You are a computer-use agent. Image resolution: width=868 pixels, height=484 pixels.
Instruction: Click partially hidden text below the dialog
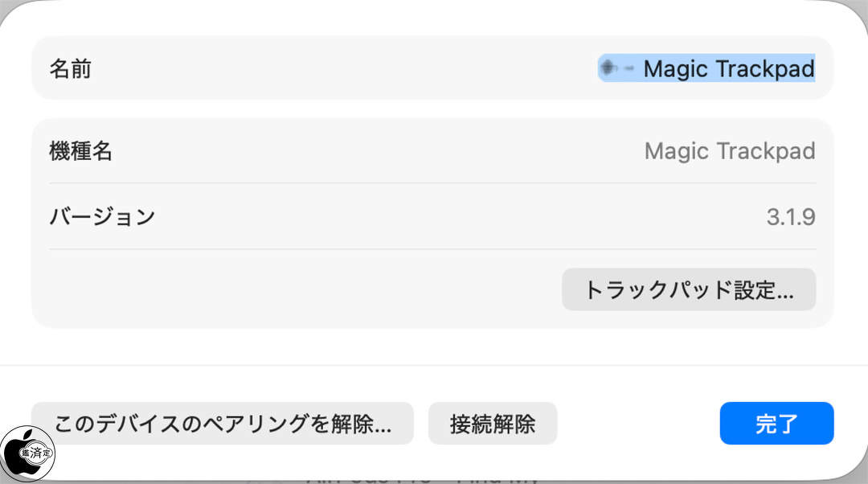coord(422,477)
